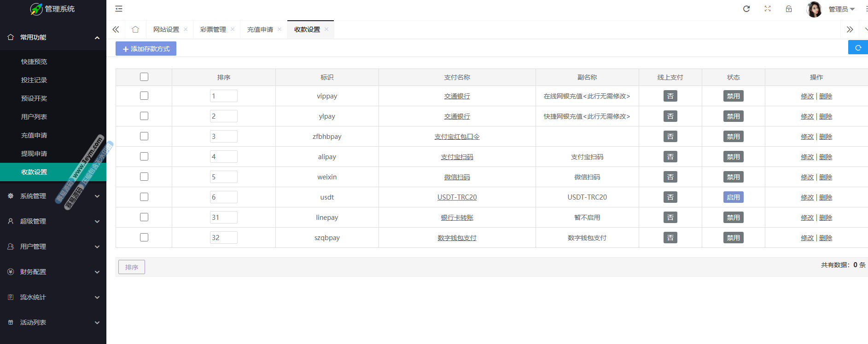Click the lock screen icon
This screenshot has width=868, height=344.
click(789, 9)
